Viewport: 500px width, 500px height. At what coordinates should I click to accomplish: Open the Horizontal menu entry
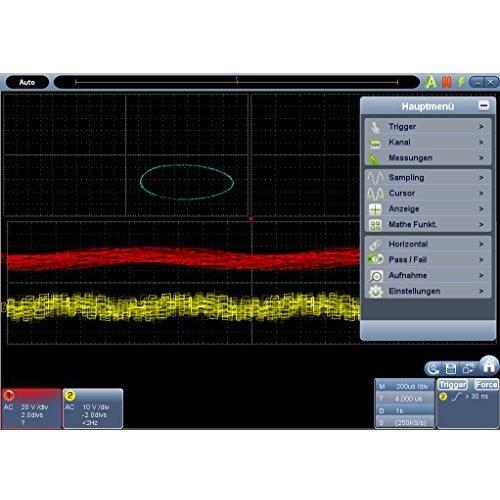pyautogui.click(x=428, y=244)
